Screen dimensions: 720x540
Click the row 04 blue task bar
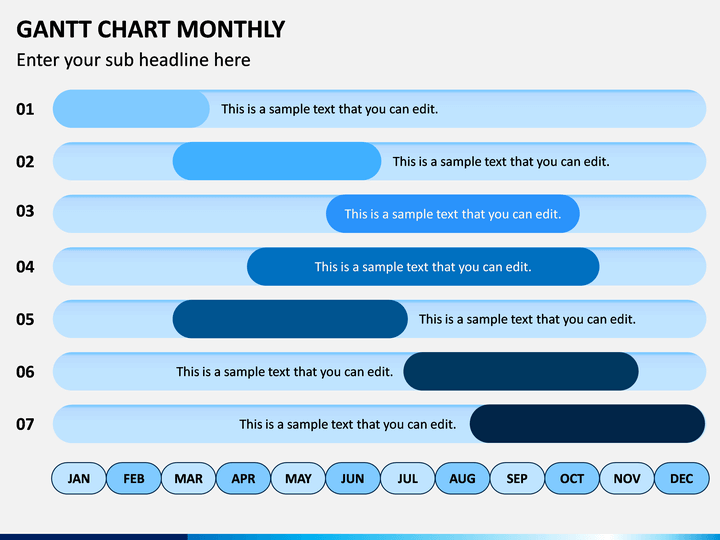coord(423,266)
